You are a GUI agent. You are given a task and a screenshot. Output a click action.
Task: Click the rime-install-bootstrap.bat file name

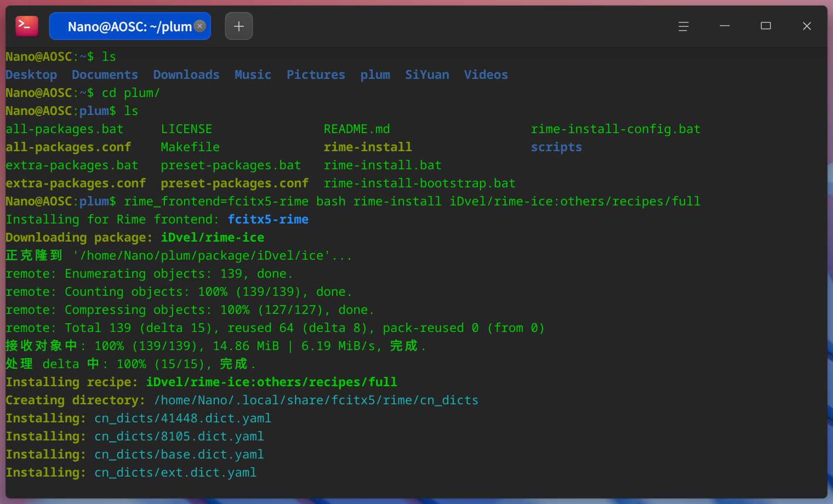click(x=420, y=183)
